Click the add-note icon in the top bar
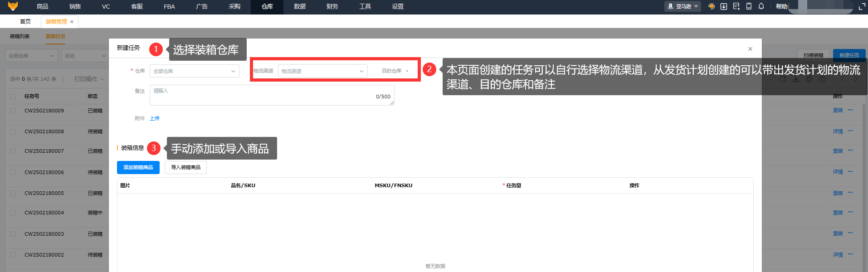Image resolution: width=868 pixels, height=272 pixels. [736, 6]
